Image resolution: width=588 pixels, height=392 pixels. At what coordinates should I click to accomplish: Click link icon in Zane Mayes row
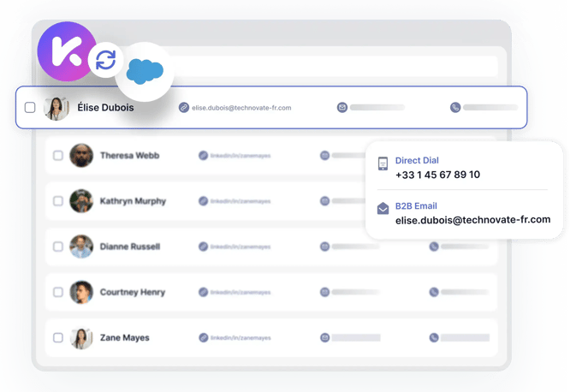pyautogui.click(x=203, y=337)
